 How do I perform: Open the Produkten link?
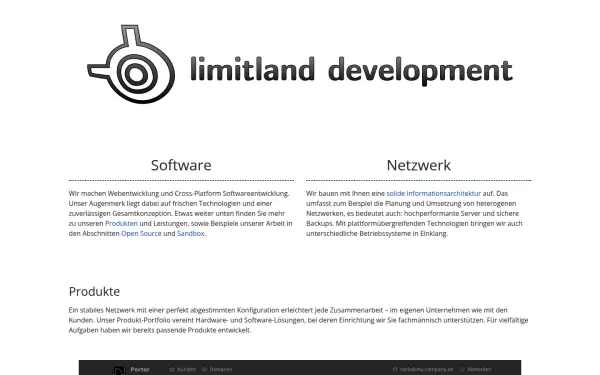[121, 223]
